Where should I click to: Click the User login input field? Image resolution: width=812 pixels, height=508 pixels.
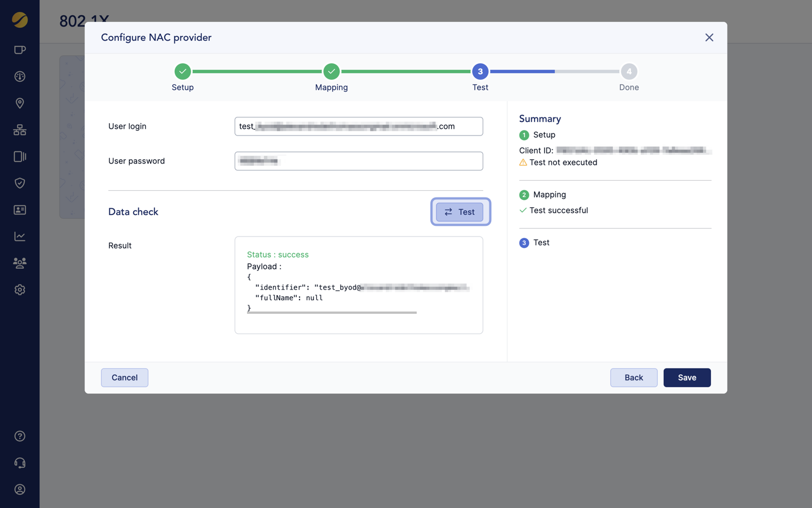tap(359, 126)
